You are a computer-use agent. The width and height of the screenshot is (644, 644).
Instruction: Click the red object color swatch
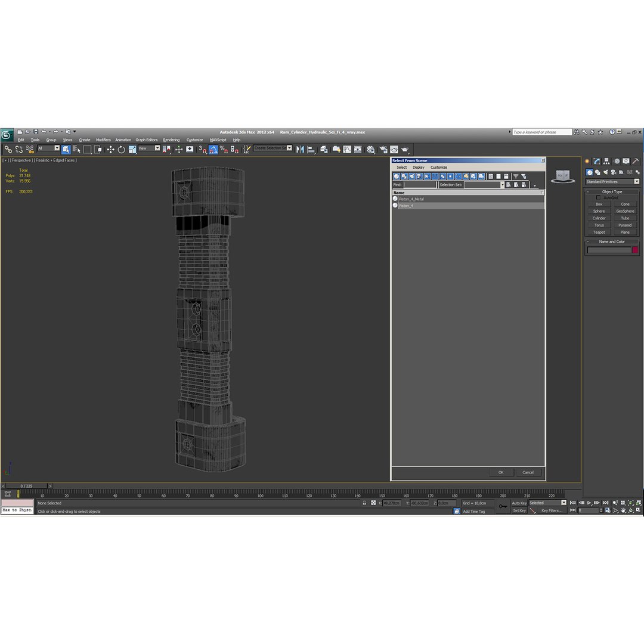point(636,250)
